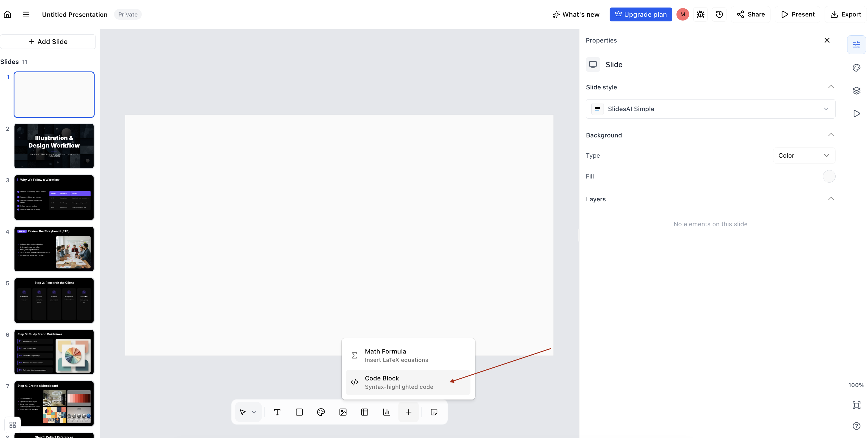The height and width of the screenshot is (438, 868).
Task: Open the background Fill color swatch
Action: tap(829, 176)
